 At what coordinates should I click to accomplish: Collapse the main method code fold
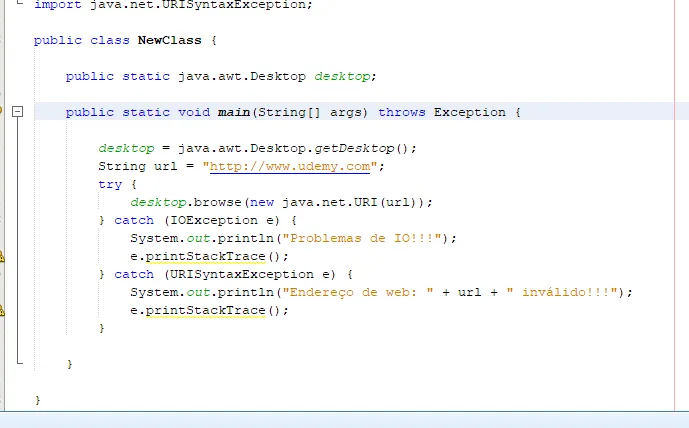17,112
